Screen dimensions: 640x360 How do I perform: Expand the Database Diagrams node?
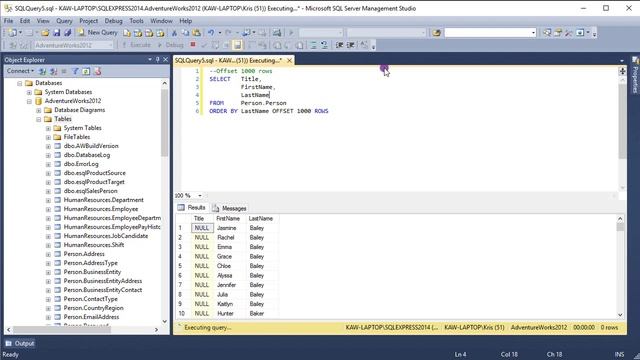pyautogui.click(x=39, y=110)
